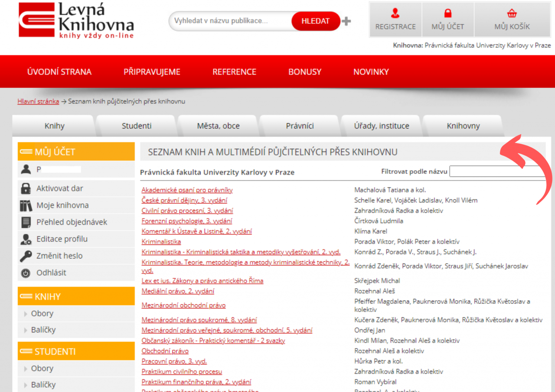Open Akademické psaní pro právníky book link
Viewport: 555px width, 392px height.
187,190
